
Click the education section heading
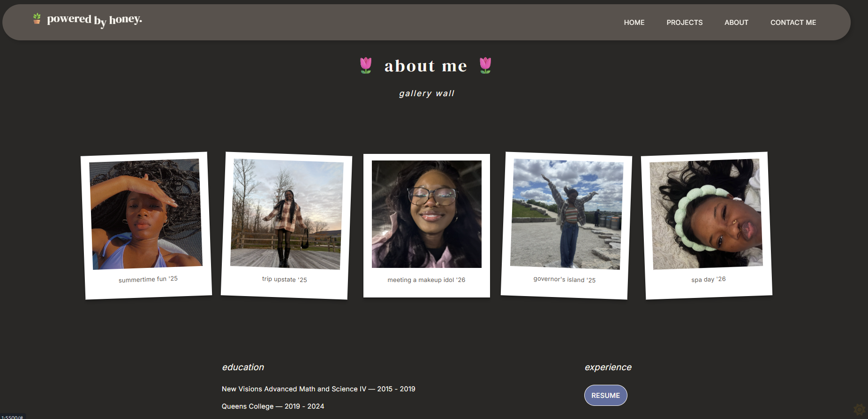(243, 367)
